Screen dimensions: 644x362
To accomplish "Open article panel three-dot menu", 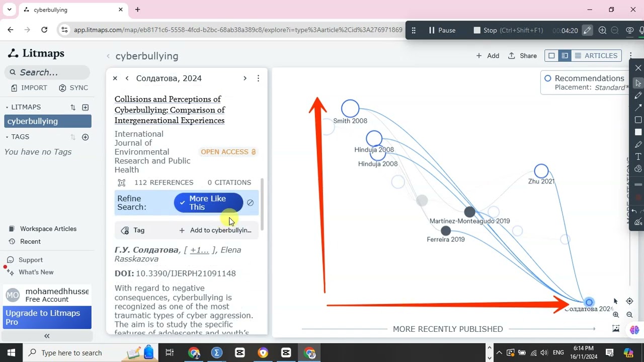I will tap(258, 78).
